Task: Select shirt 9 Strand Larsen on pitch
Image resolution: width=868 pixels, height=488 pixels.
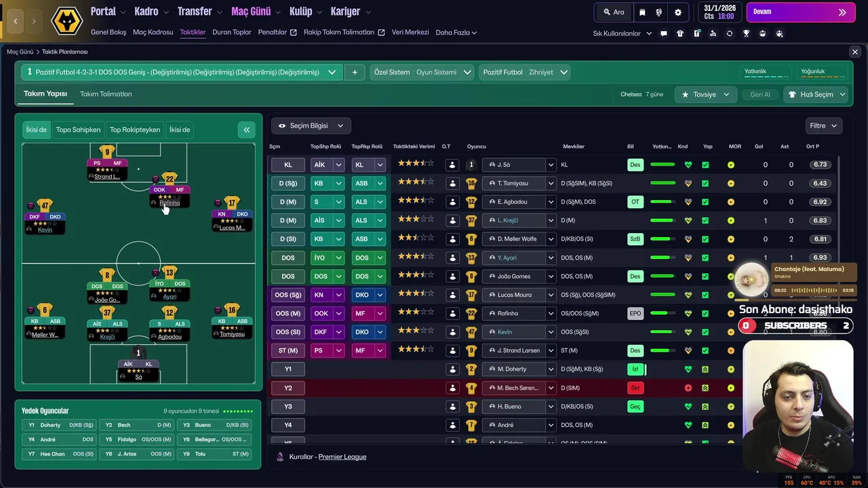Action: 106,152
